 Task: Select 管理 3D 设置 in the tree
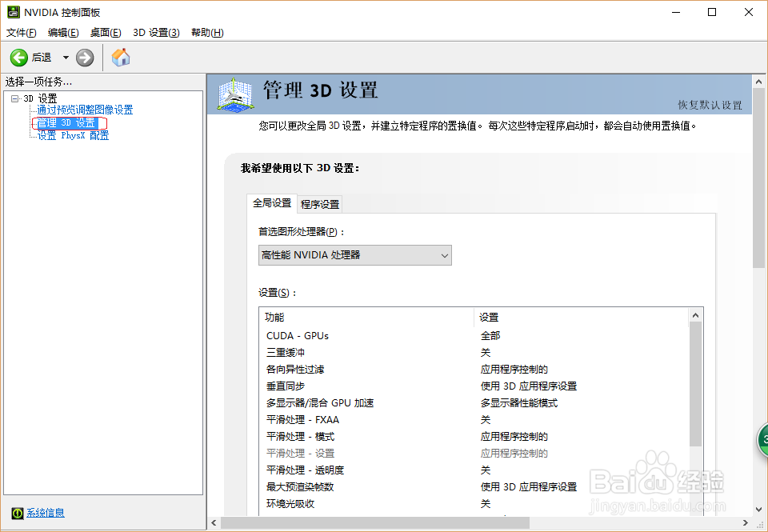coord(67,122)
